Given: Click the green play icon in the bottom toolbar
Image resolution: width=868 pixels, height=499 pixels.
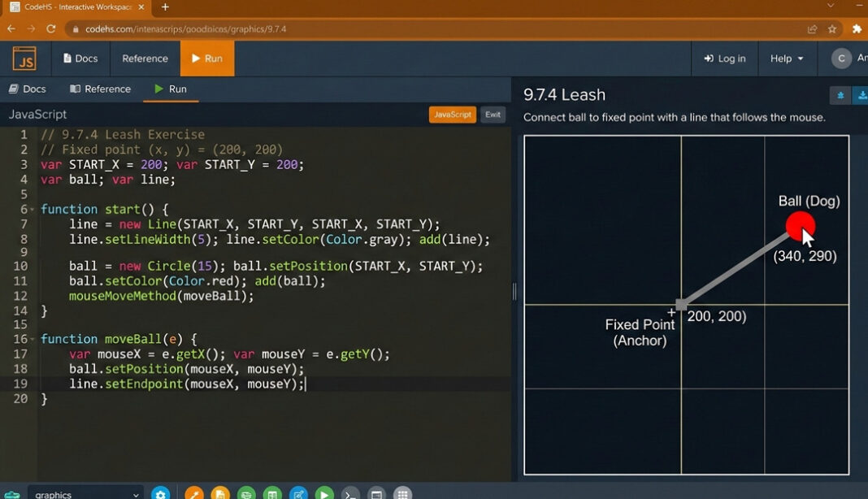Looking at the screenshot, I should (324, 493).
